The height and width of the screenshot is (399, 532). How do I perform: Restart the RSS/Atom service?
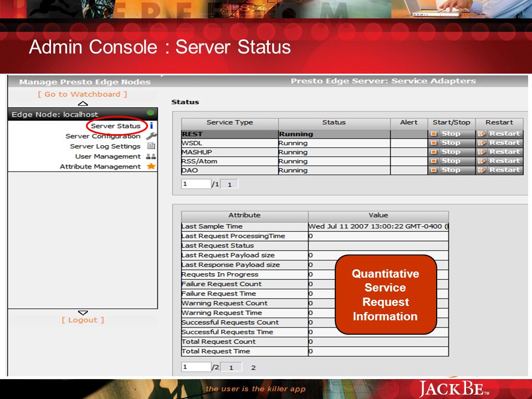(x=499, y=161)
